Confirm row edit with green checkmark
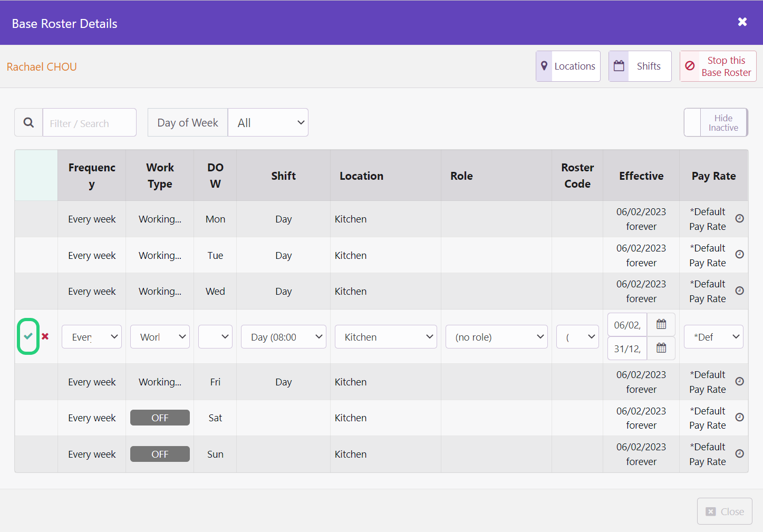 pyautogui.click(x=28, y=336)
